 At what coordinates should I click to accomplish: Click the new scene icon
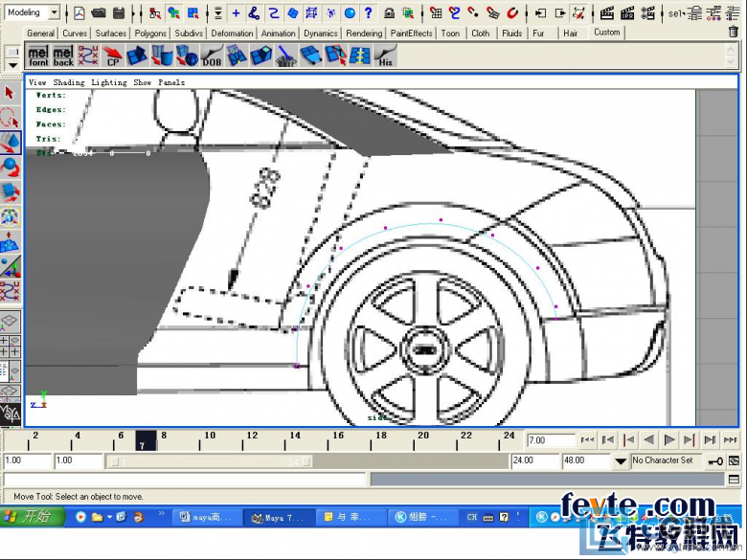[79, 13]
